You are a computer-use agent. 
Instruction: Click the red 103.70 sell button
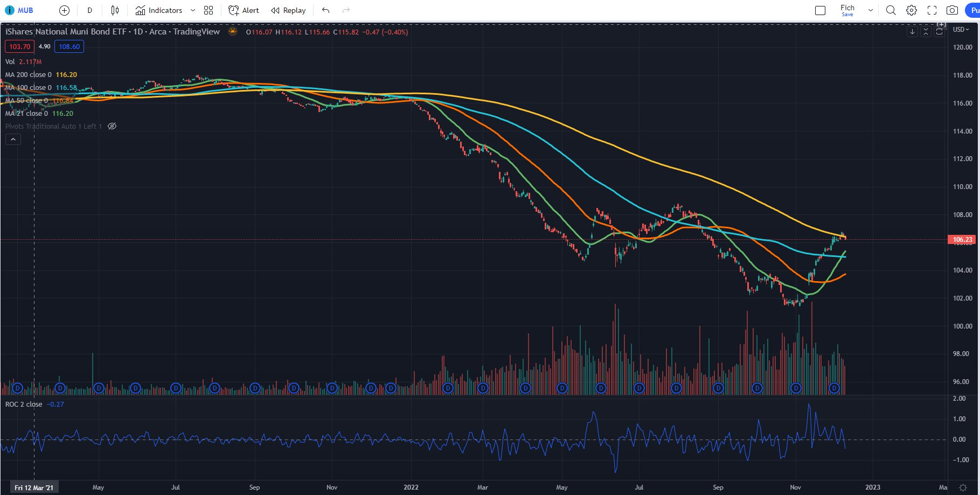(x=20, y=47)
